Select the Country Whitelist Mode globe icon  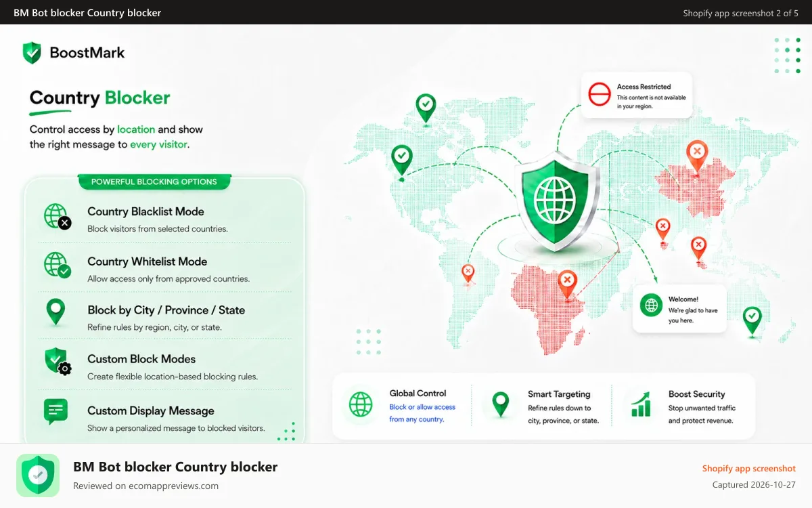57,266
